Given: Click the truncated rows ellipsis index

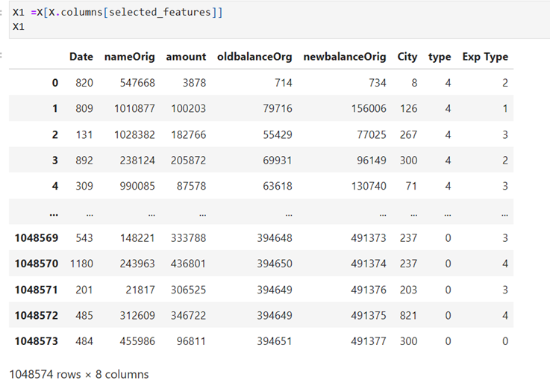Looking at the screenshot, I should point(54,214).
